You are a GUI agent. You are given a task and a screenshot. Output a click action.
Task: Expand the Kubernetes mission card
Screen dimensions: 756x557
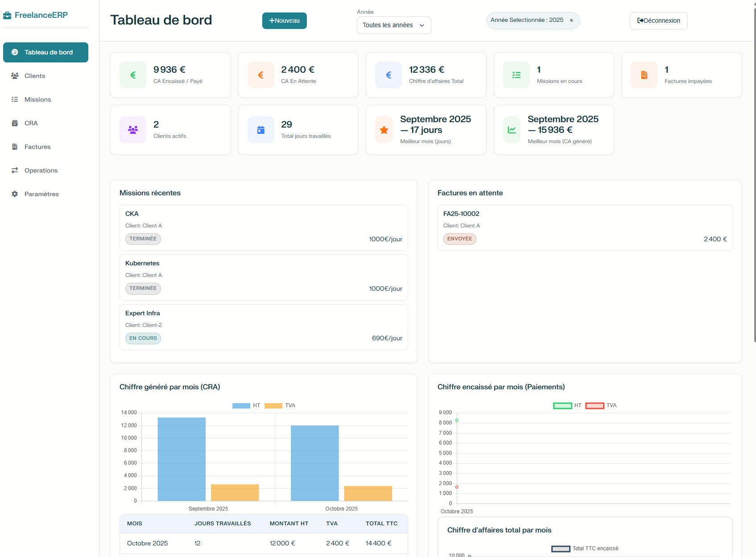point(263,277)
